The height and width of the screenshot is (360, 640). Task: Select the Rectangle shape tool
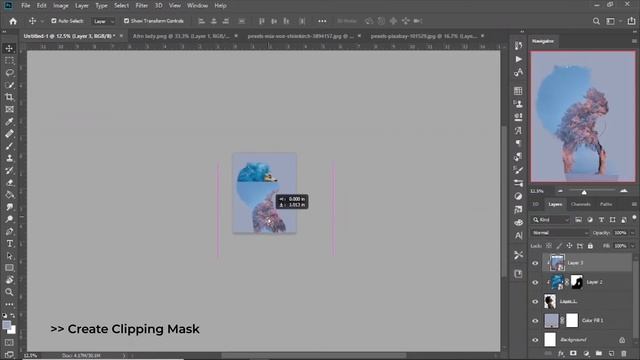tap(9, 268)
